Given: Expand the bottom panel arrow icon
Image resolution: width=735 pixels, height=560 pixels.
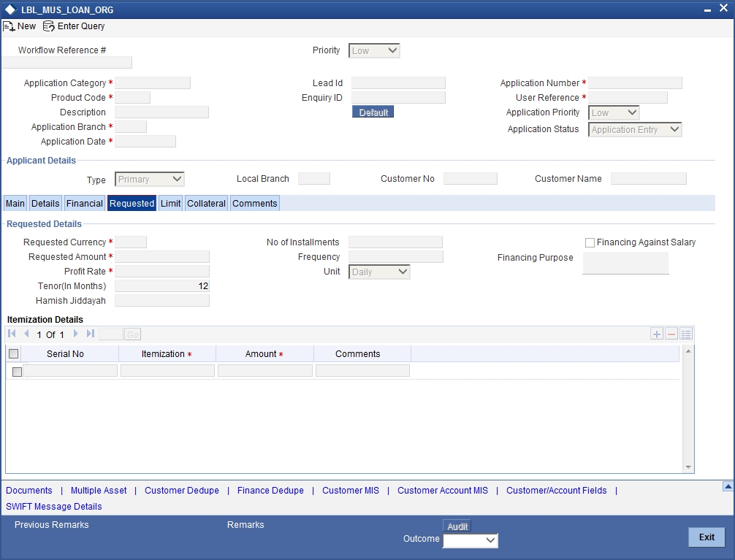Looking at the screenshot, I should click(x=728, y=486).
